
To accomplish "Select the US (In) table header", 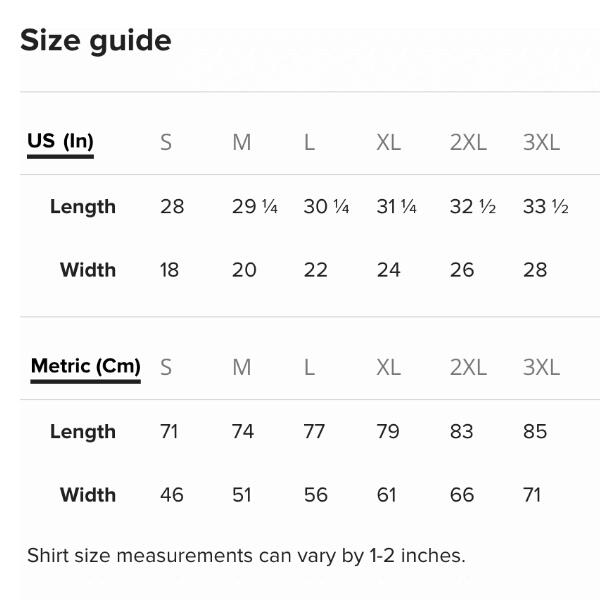I will [x=60, y=141].
